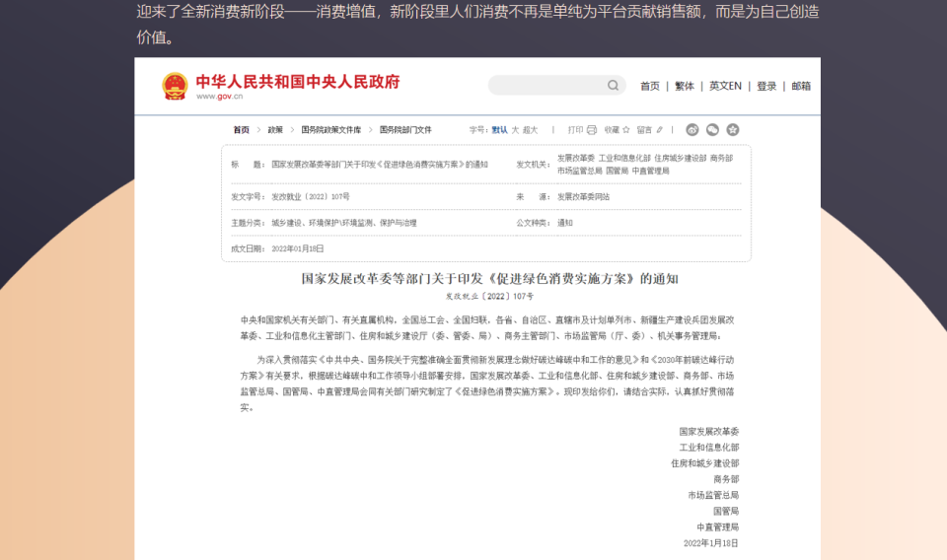
Task: Click the national emblem logo
Action: pos(175,87)
